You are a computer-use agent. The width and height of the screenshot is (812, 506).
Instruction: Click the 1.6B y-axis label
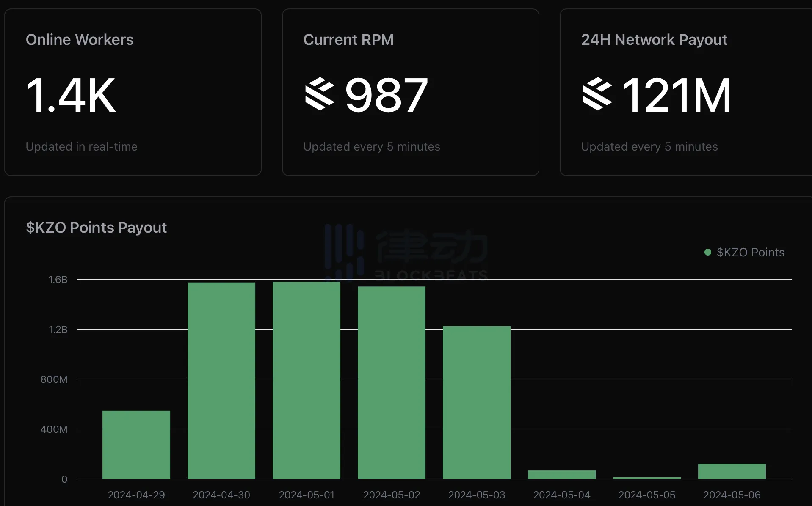[x=58, y=280]
